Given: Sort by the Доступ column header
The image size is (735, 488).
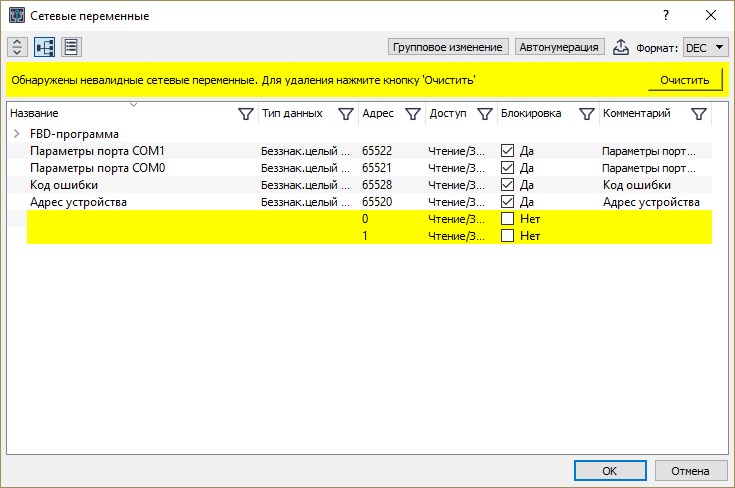Looking at the screenshot, I should tap(448, 113).
